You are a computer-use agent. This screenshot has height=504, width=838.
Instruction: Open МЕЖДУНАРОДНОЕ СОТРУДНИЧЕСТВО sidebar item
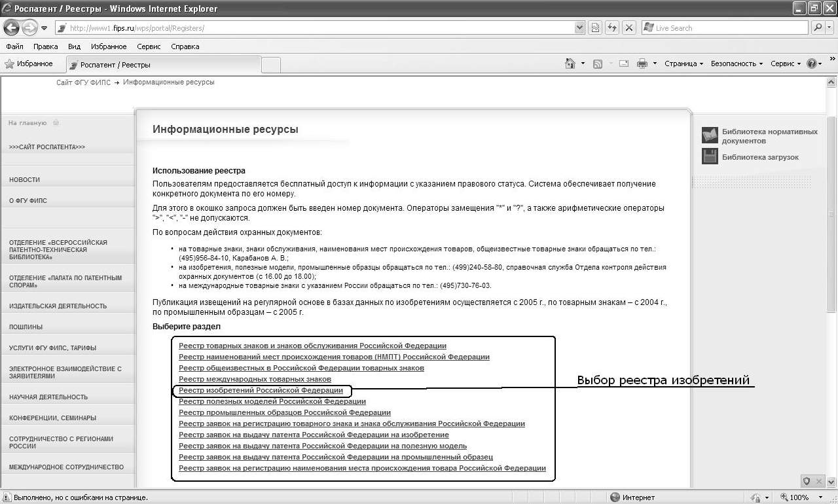pos(66,467)
